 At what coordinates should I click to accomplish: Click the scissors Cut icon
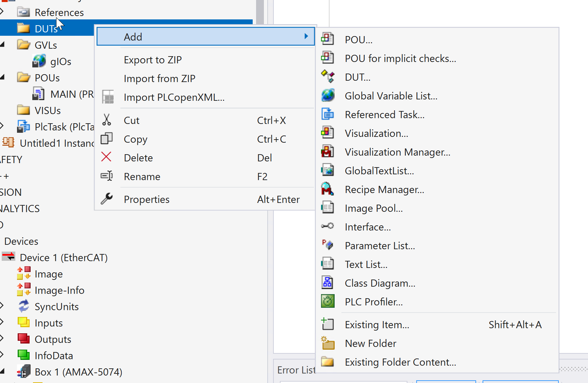tap(107, 120)
